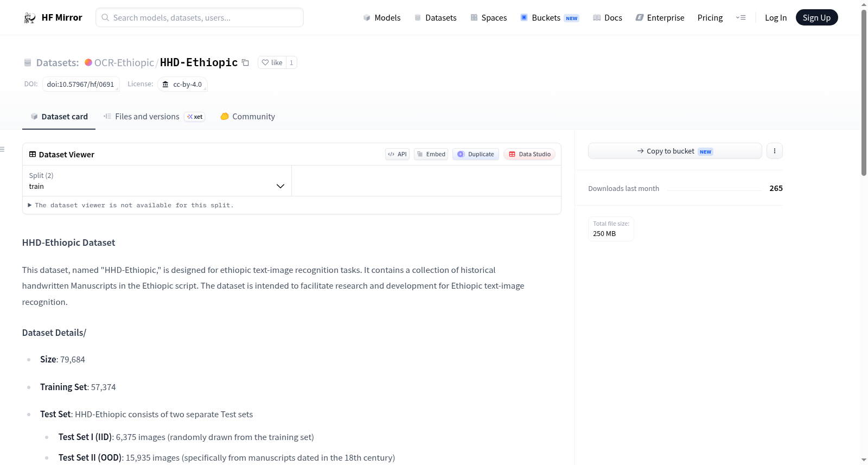Click the Total file size 250 MB box
Image resolution: width=868 pixels, height=465 pixels.
pyautogui.click(x=611, y=229)
